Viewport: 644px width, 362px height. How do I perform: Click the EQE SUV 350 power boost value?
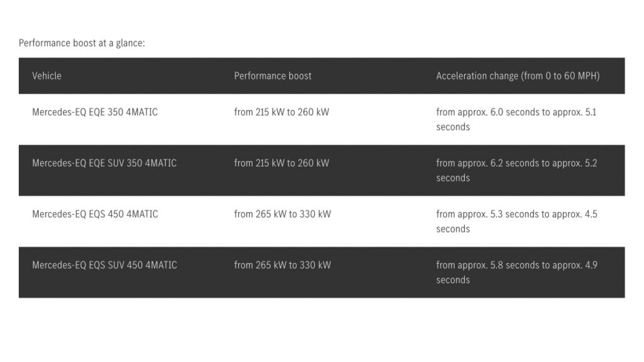282,163
